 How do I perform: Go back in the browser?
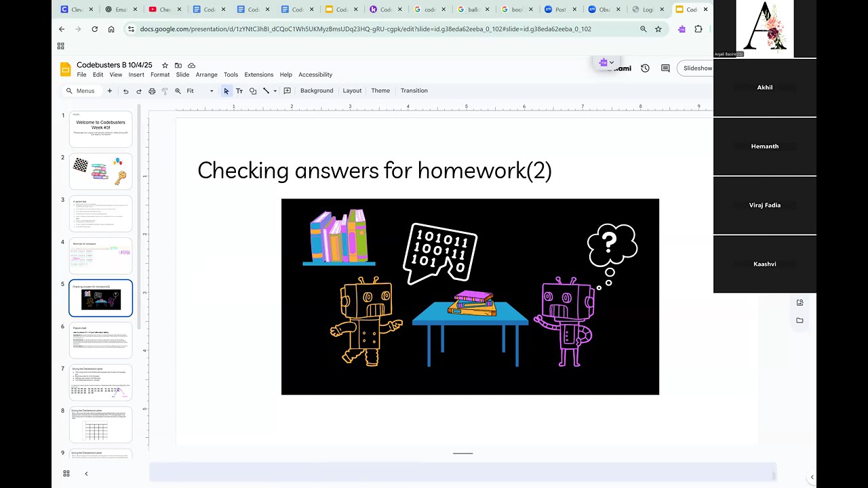point(62,29)
